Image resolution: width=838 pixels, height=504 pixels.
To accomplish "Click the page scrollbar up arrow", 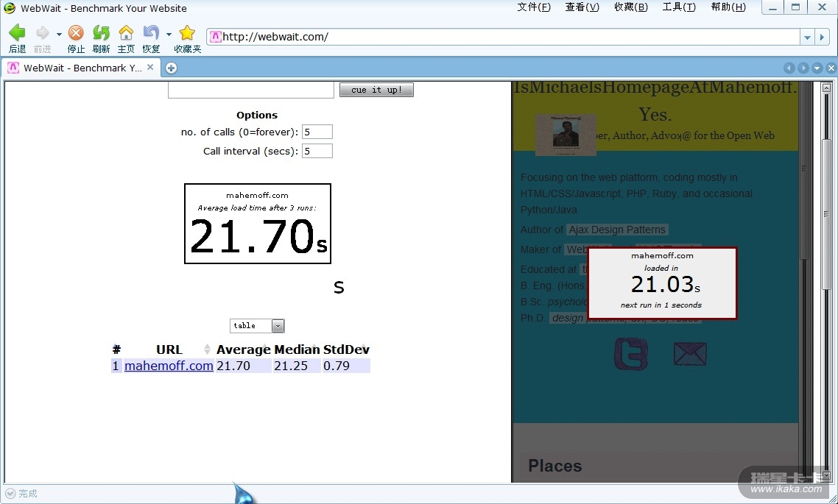I will [826, 88].
